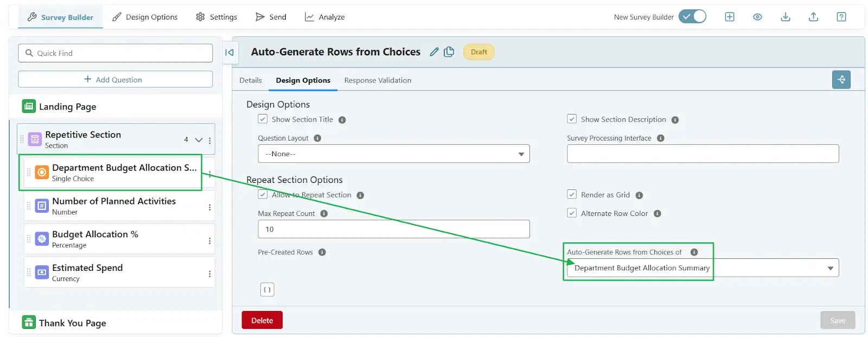Open kebab menu for Department Budget Allocation
Screen dimensions: 868x337
point(210,174)
